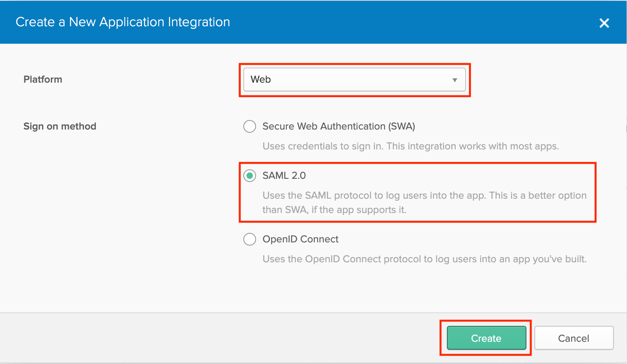Click the empty footer area left of Create
This screenshot has width=627, height=364.
(219, 338)
